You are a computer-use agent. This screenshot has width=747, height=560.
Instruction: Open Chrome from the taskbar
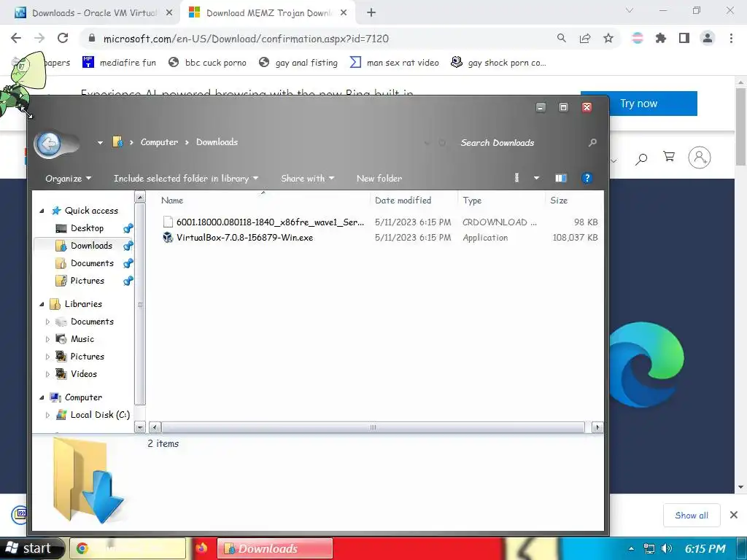tap(128, 548)
